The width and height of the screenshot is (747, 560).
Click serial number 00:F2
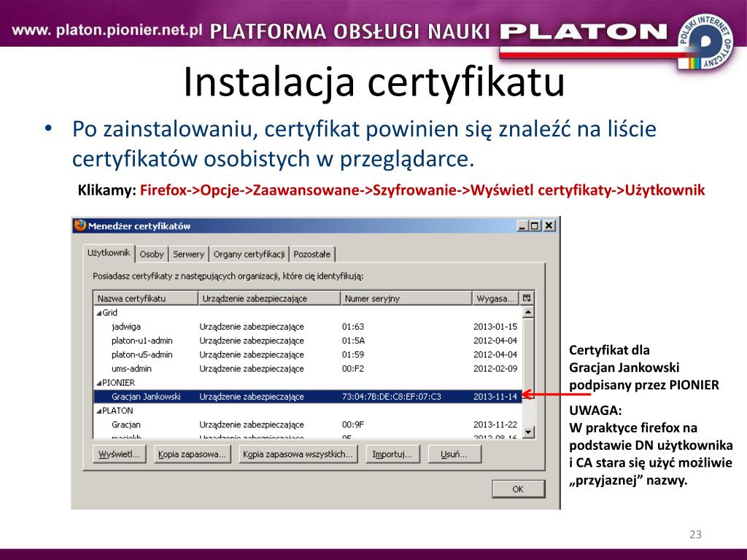tap(353, 368)
